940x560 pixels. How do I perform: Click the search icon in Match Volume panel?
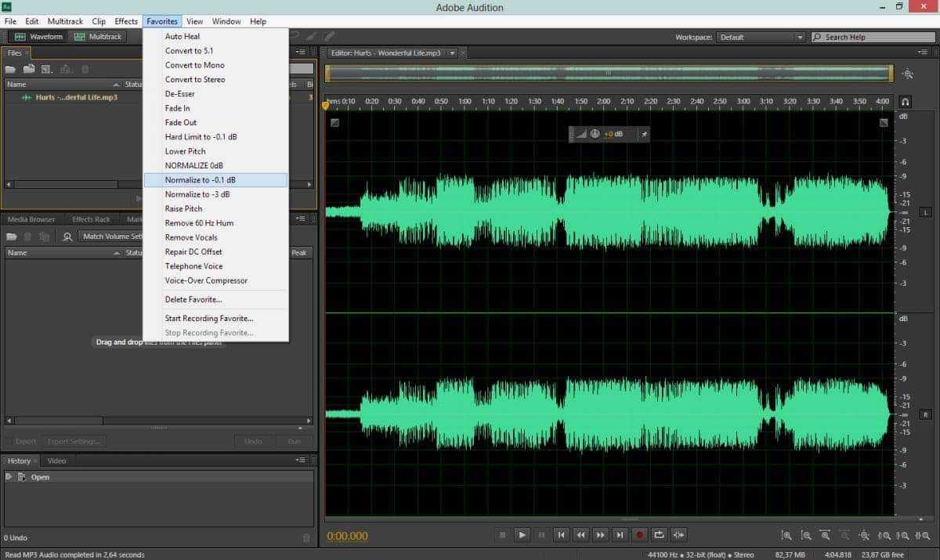pos(67,237)
